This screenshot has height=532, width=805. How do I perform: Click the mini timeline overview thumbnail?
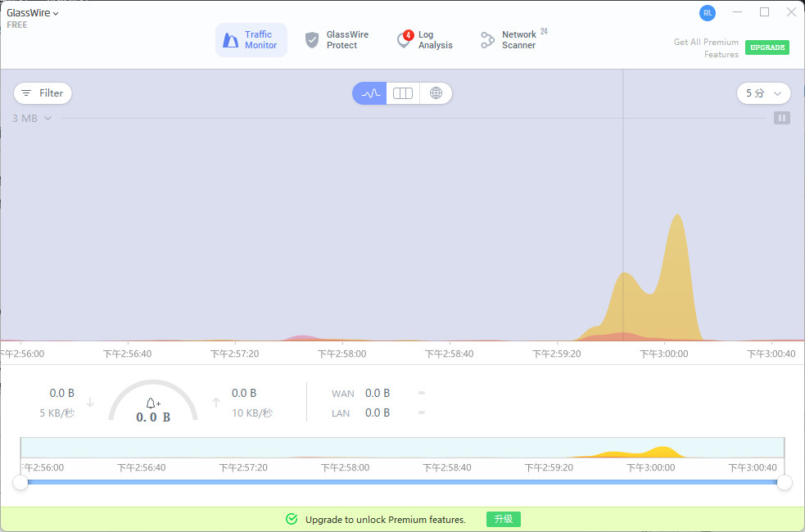401,448
